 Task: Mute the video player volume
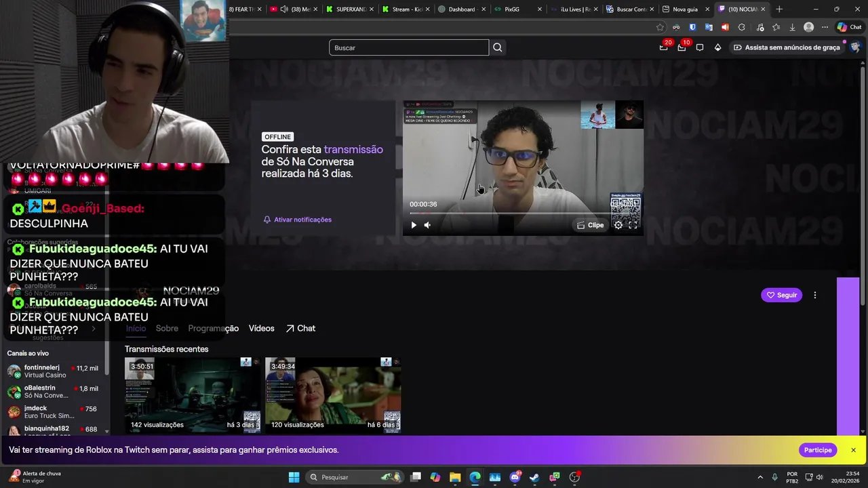pyautogui.click(x=427, y=225)
